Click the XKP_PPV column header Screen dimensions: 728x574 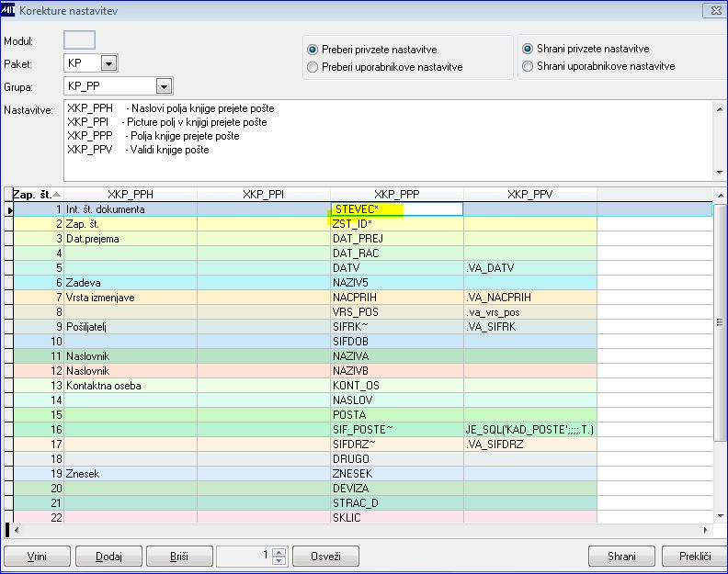tap(529, 195)
